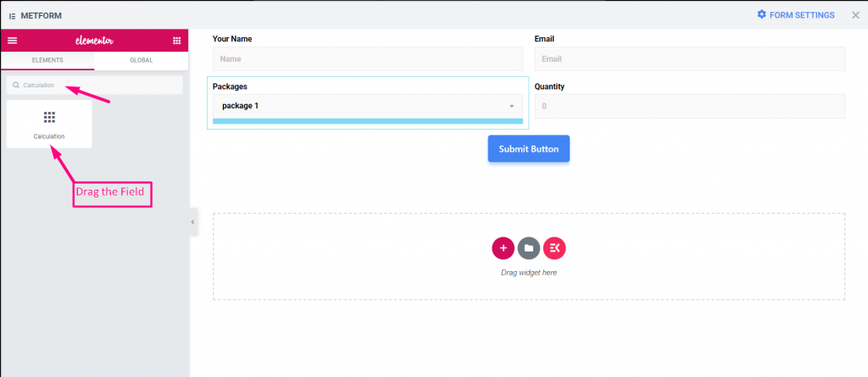Focus the Email input field
Screen dimensions: 868x377
coord(689,58)
